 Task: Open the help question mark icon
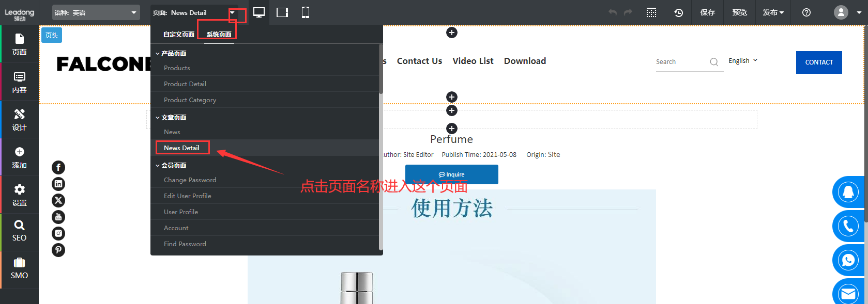[x=806, y=12]
